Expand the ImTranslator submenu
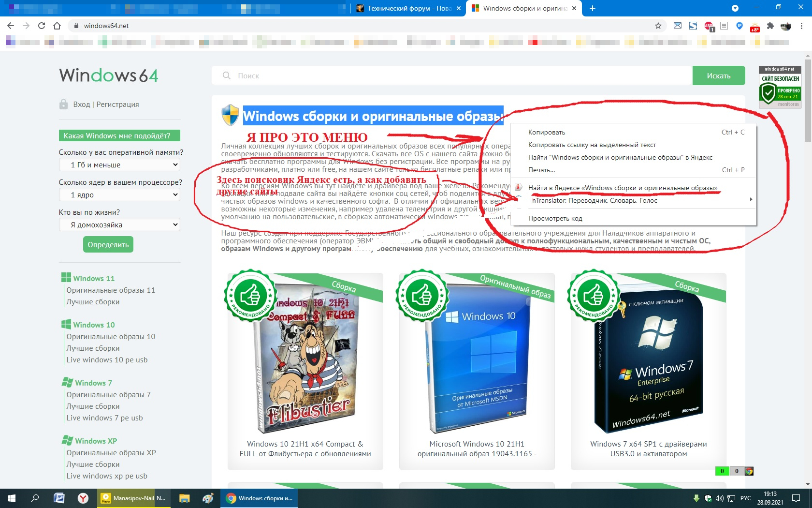 coord(634,200)
